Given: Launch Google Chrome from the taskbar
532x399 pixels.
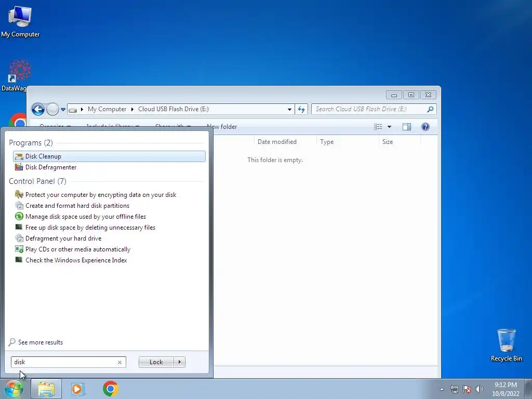Looking at the screenshot, I should [111, 389].
